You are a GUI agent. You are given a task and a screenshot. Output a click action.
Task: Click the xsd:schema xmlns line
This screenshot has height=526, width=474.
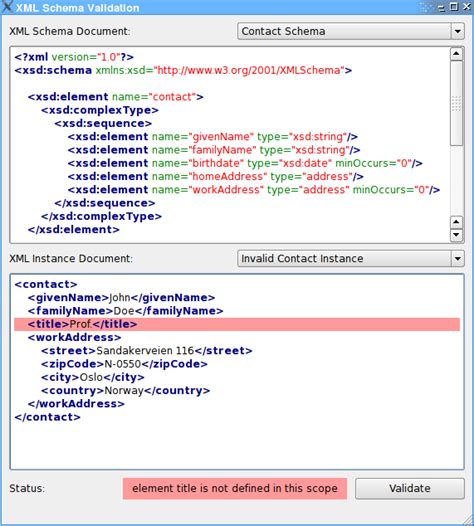click(x=183, y=70)
